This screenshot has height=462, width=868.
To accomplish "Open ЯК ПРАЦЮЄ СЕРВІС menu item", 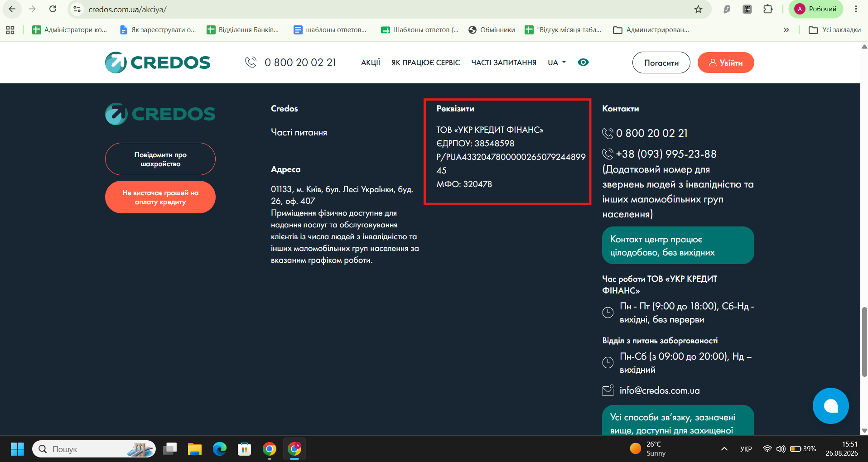I will tap(426, 63).
